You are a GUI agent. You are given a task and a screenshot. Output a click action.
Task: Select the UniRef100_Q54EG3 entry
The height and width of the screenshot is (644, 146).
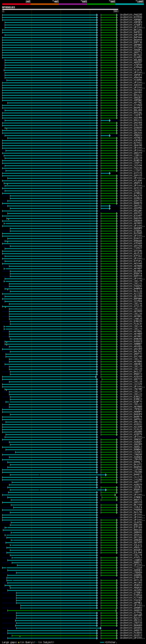131,585
